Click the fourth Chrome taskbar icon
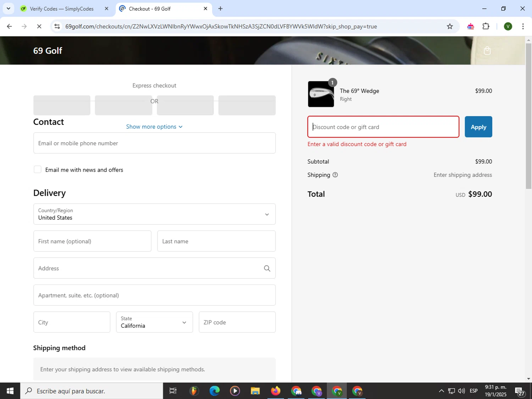532x399 pixels. pyautogui.click(x=358, y=391)
